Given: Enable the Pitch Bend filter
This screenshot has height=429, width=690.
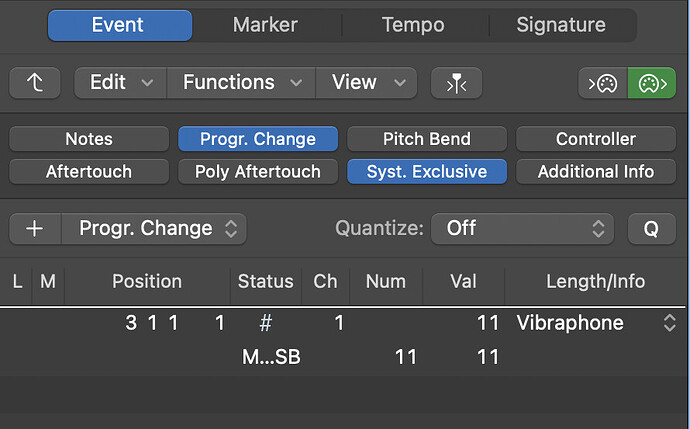Looking at the screenshot, I should coord(427,139).
